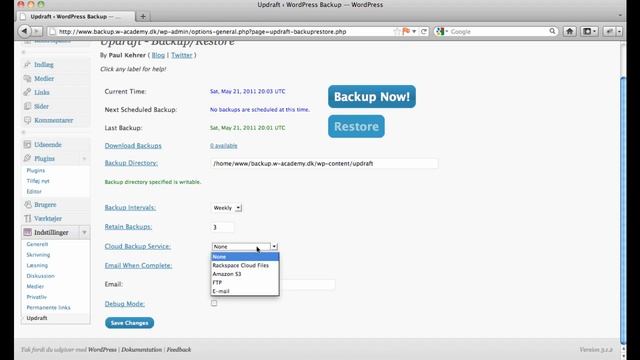Click the Kommentarer speech bubble icon
The width and height of the screenshot is (640, 360).
(27, 120)
